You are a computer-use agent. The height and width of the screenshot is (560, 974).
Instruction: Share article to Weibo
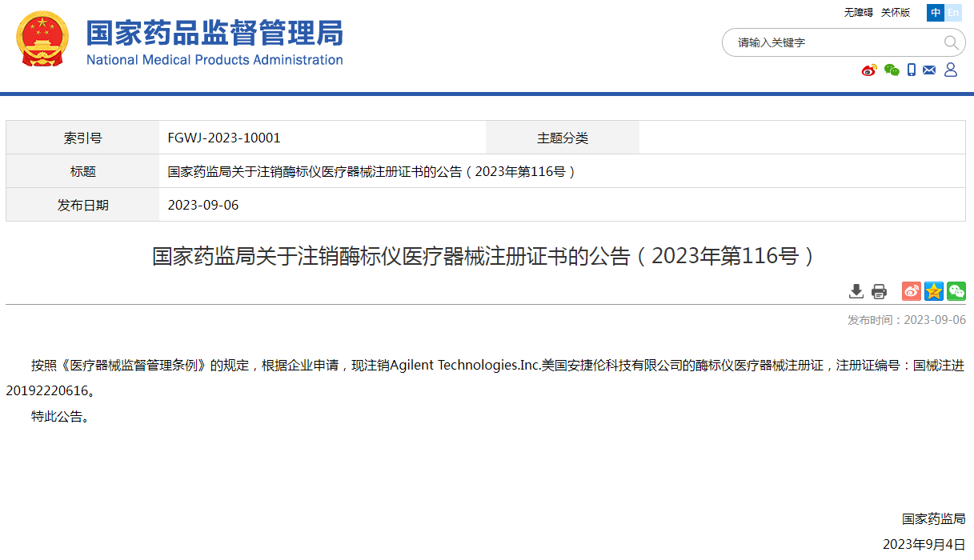(912, 291)
